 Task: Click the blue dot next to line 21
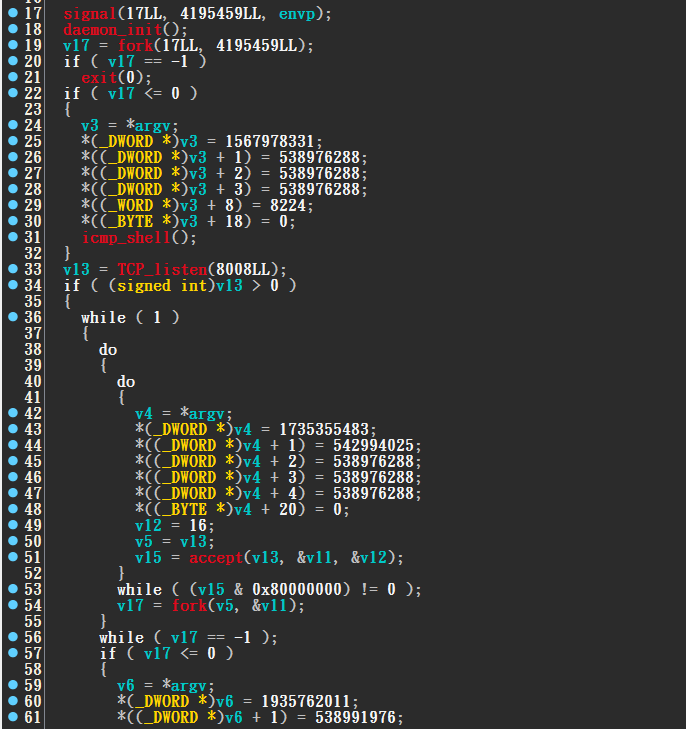click(13, 76)
